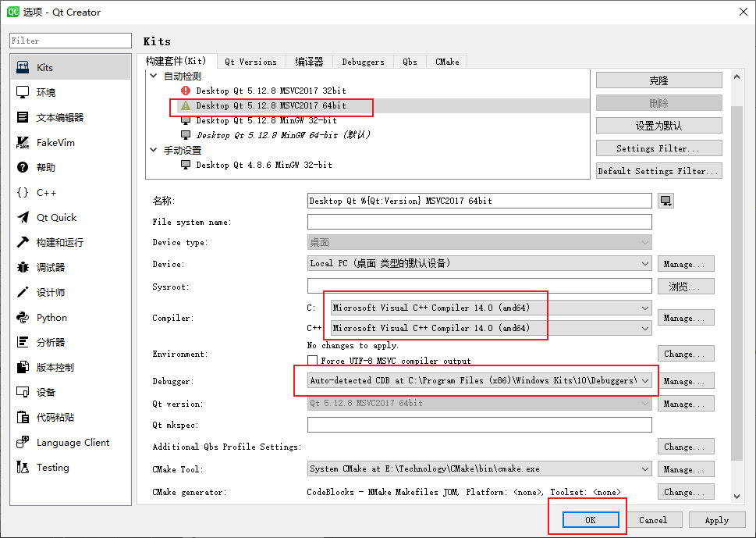Select the Qt Quick paper plane icon

[22, 218]
